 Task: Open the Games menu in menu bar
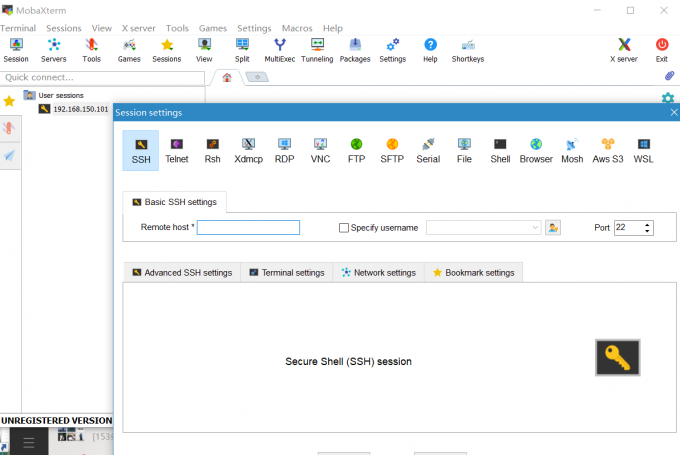coord(213,28)
